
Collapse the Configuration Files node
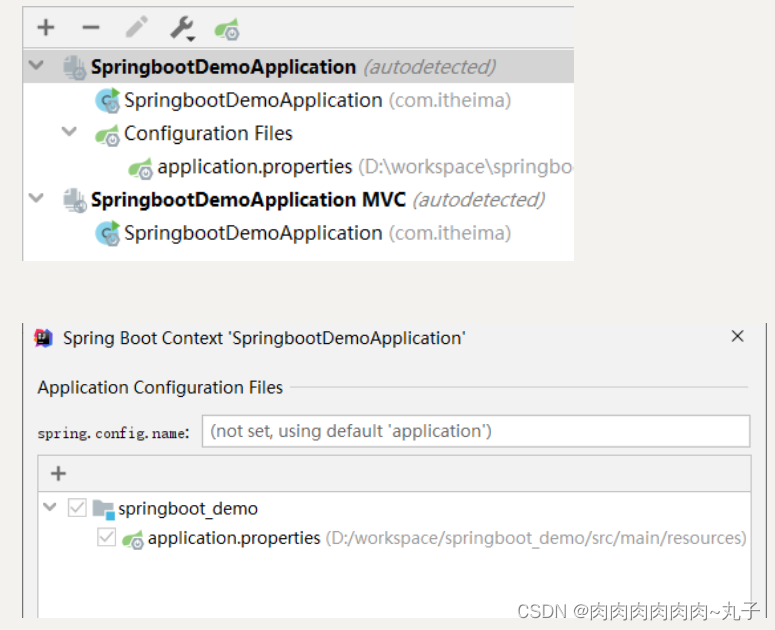click(x=70, y=133)
